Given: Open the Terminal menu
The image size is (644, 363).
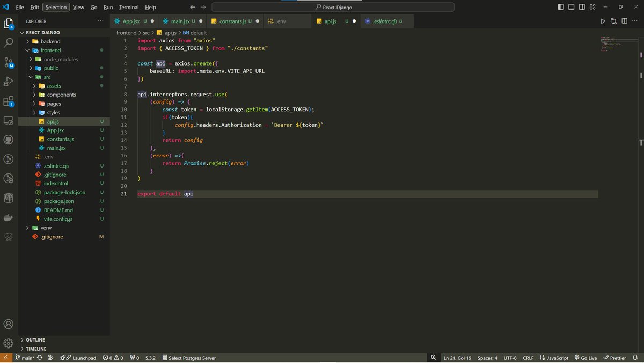Looking at the screenshot, I should 129,7.
